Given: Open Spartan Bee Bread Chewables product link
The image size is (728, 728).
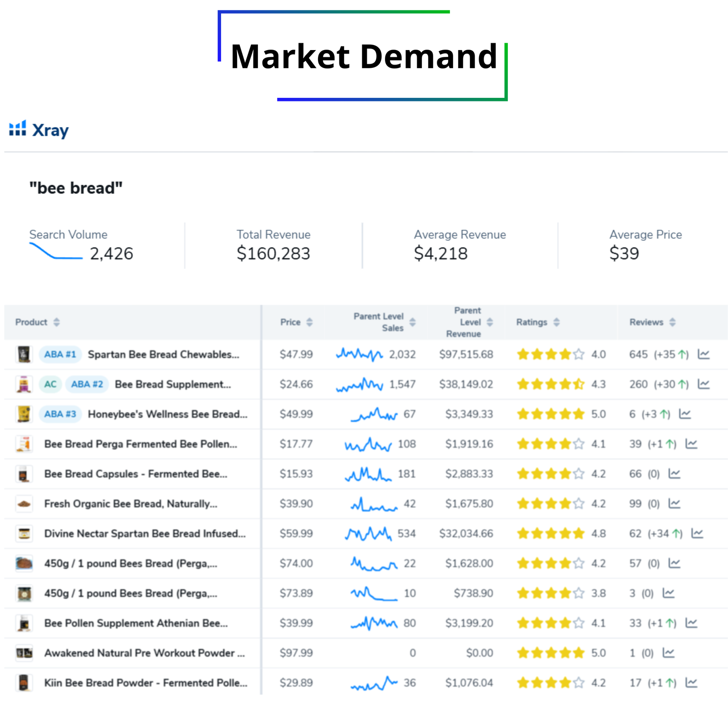Looking at the screenshot, I should click(163, 354).
